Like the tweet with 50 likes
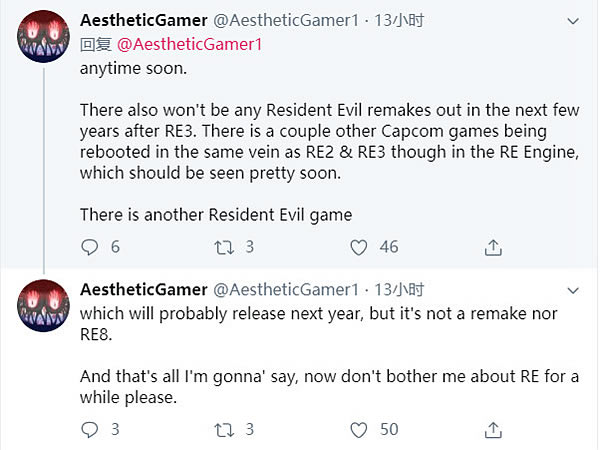600x450 pixels. [x=358, y=429]
